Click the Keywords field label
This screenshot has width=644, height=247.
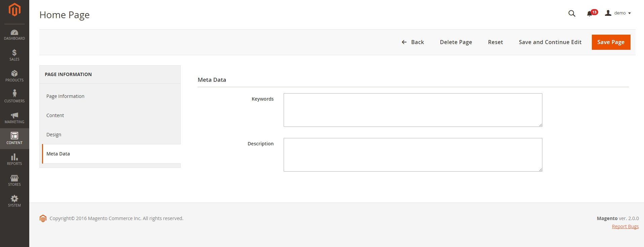(262, 99)
